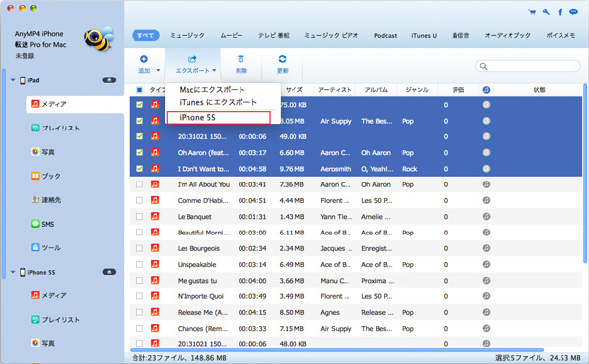Collapse the iPhone 5S device tree
Image resolution: width=589 pixels, height=364 pixels.
(x=13, y=272)
